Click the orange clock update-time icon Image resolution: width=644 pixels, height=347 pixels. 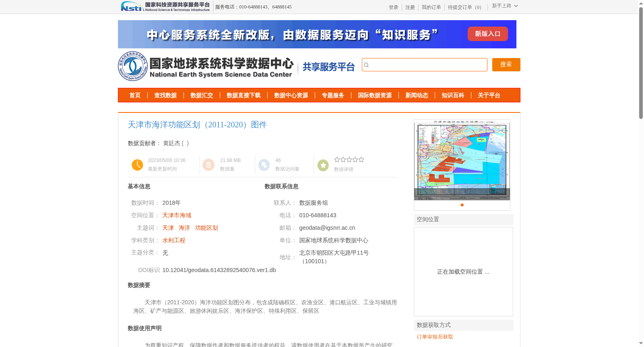(137, 165)
